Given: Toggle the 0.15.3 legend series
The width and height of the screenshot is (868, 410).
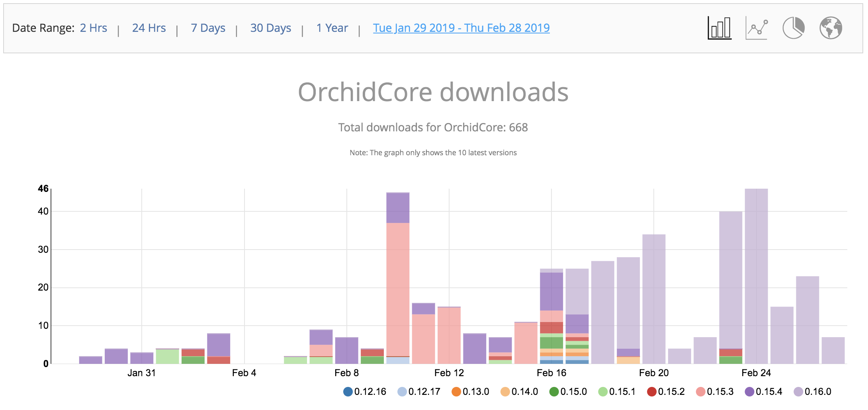Looking at the screenshot, I should (x=715, y=392).
